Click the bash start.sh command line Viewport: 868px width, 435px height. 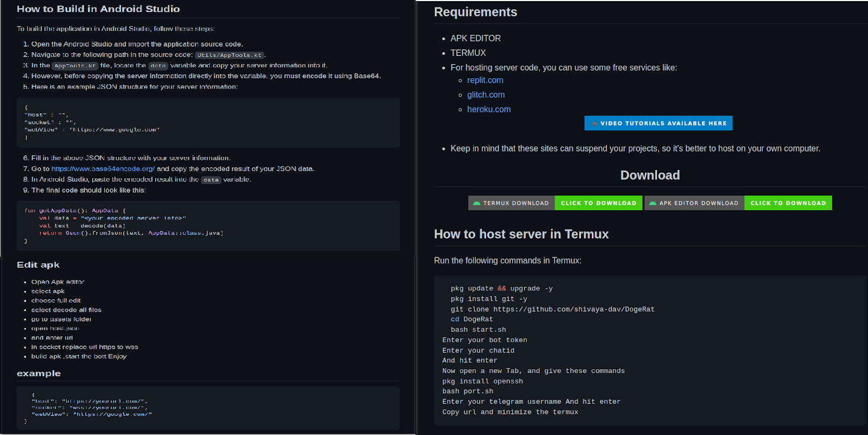click(478, 330)
